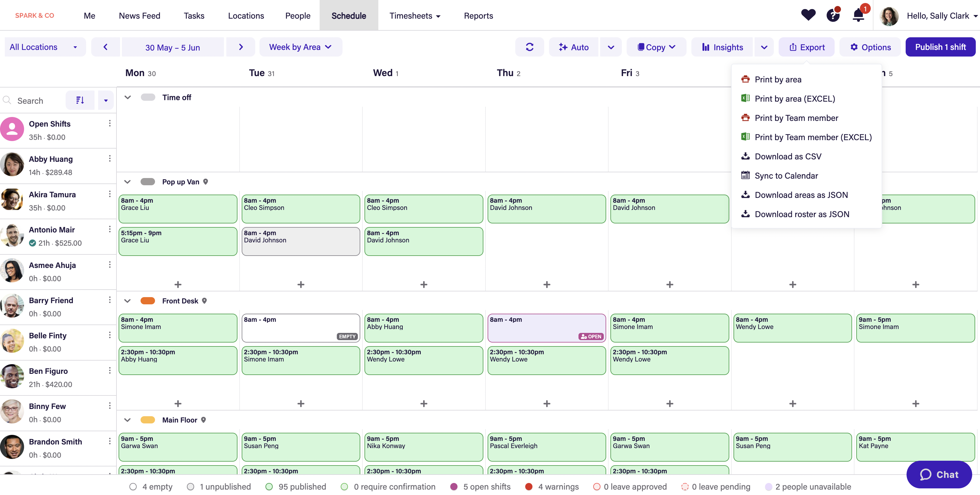Click Pop up Van location pin icon

coord(206,182)
